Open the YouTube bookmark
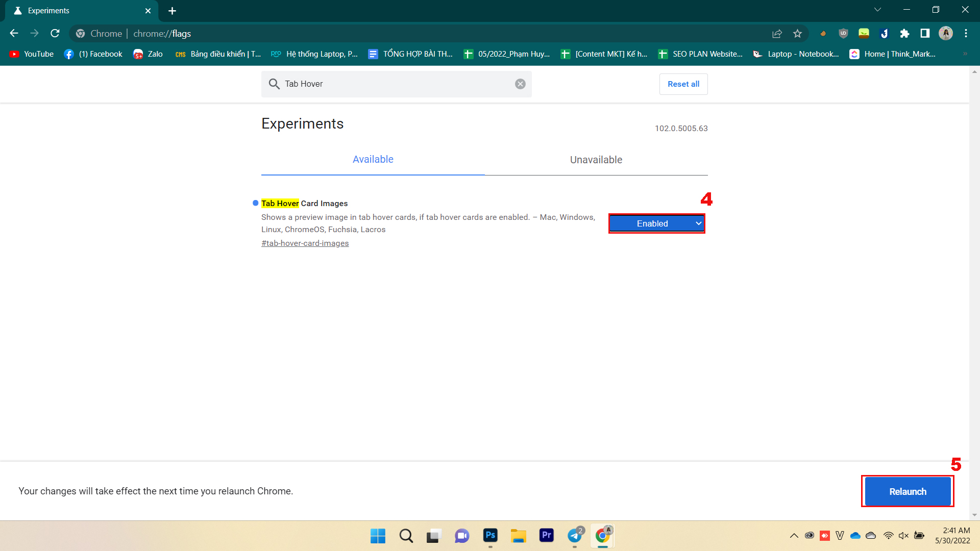 pyautogui.click(x=32, y=54)
